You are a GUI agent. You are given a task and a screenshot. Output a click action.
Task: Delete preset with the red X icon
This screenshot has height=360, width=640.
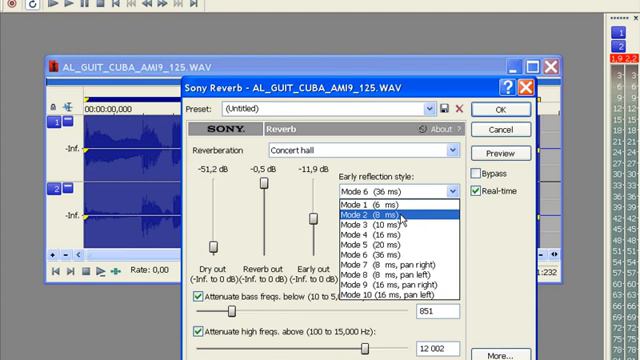[x=459, y=109]
